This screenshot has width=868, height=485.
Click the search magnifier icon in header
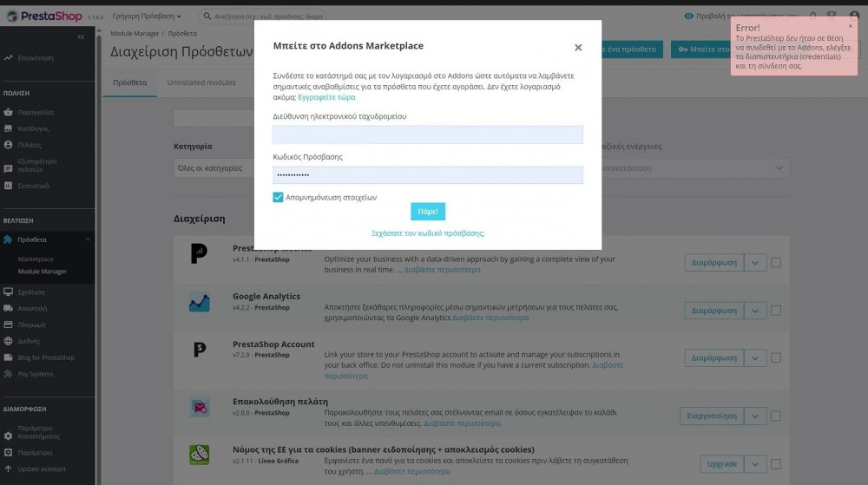(x=207, y=16)
